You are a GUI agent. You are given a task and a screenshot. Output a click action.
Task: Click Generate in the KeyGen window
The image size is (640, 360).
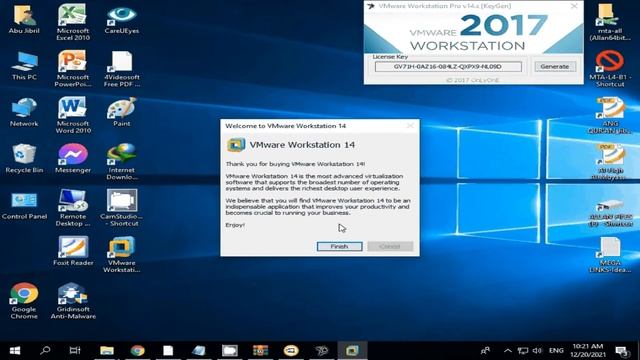click(x=555, y=67)
